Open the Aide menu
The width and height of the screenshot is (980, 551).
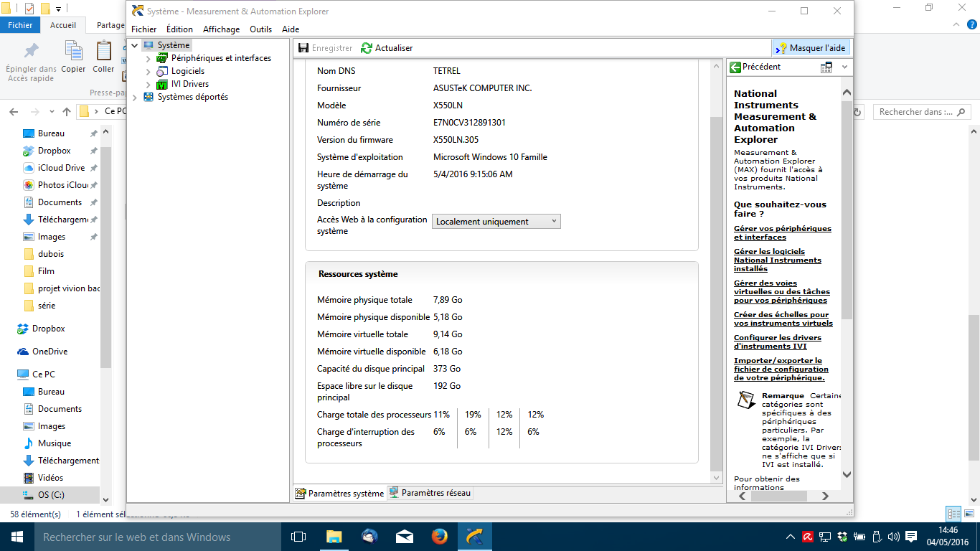coord(291,29)
